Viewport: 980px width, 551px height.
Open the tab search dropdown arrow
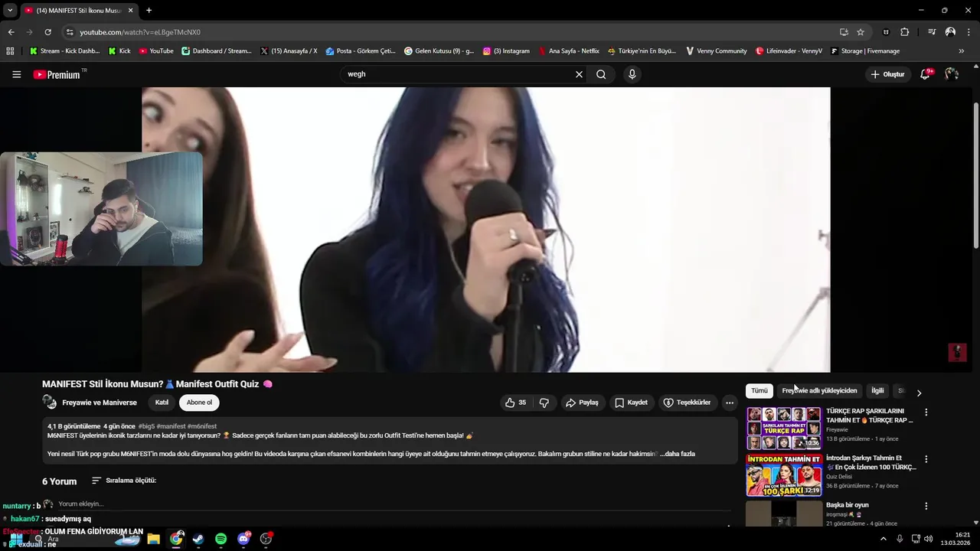tap(10, 11)
